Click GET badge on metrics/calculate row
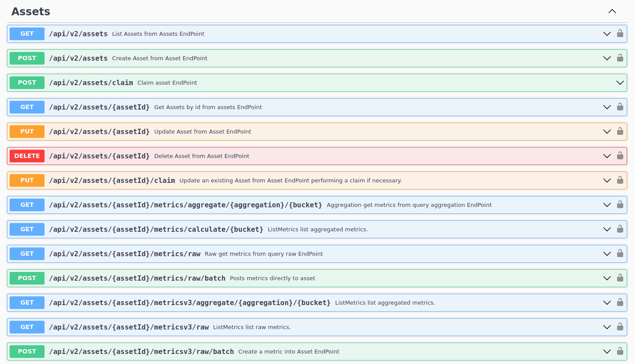 (x=27, y=229)
